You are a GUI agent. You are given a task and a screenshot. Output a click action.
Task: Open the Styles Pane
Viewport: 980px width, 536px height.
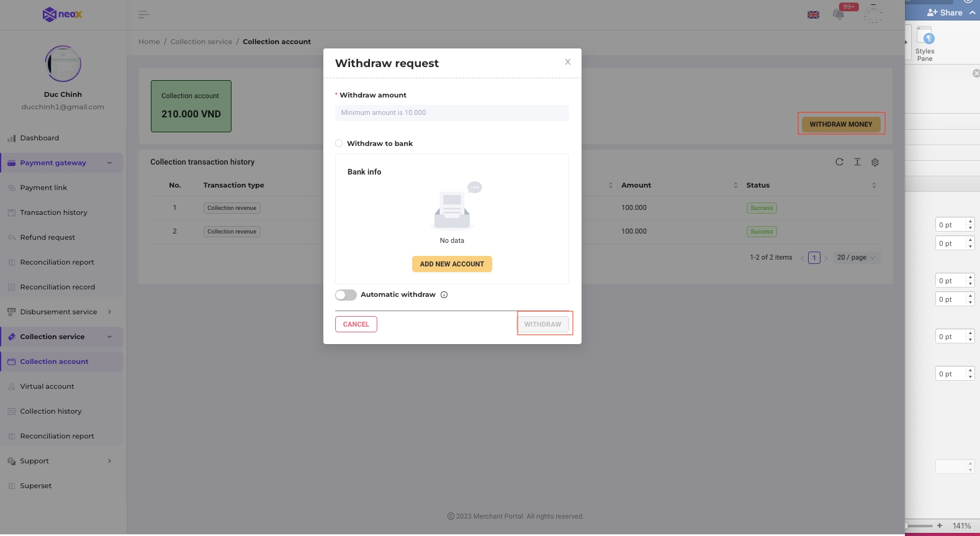[x=925, y=43]
